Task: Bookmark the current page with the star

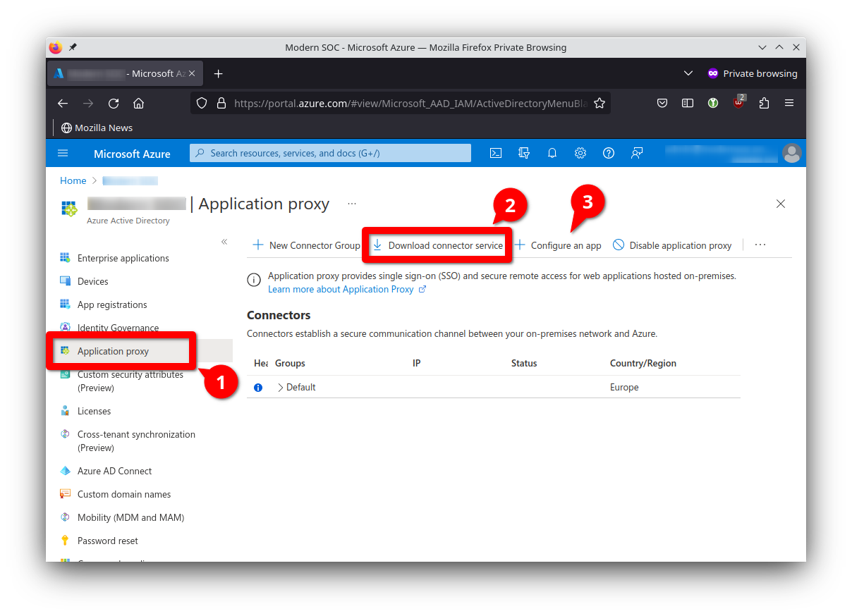Action: [600, 103]
